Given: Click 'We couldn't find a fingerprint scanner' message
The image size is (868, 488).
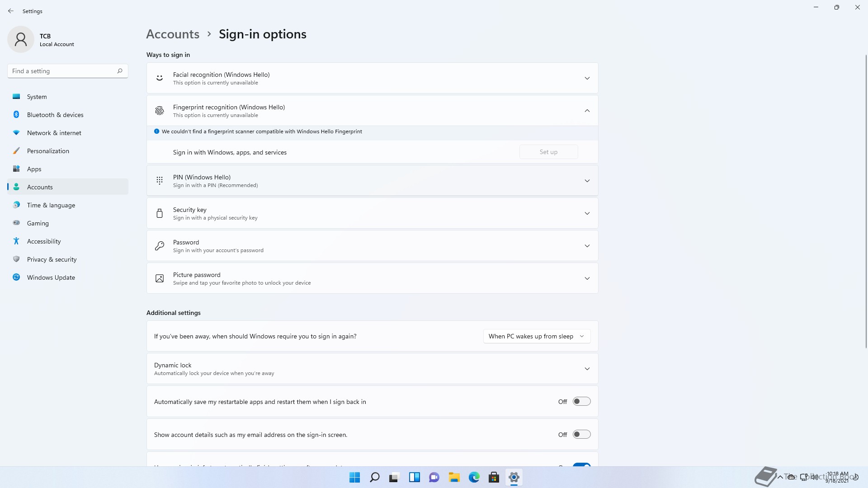Looking at the screenshot, I should point(262,131).
